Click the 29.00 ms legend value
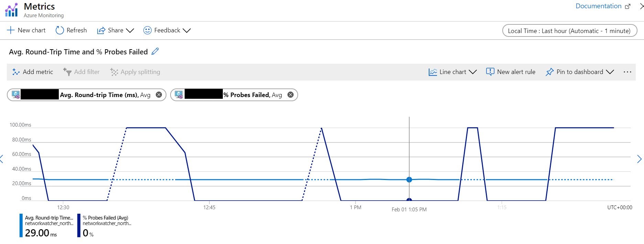 [41, 233]
